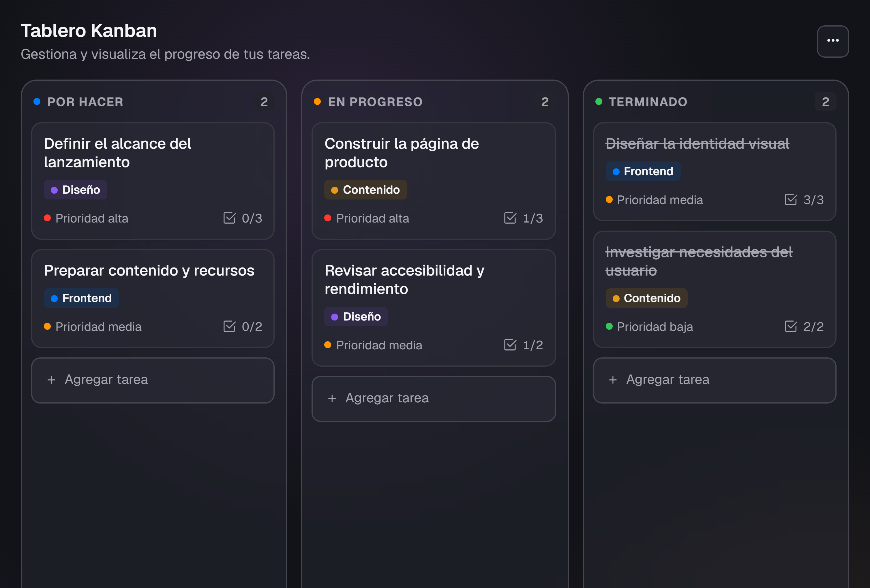Add a task to En Progreso column
Image resolution: width=870 pixels, height=588 pixels.
(x=434, y=398)
